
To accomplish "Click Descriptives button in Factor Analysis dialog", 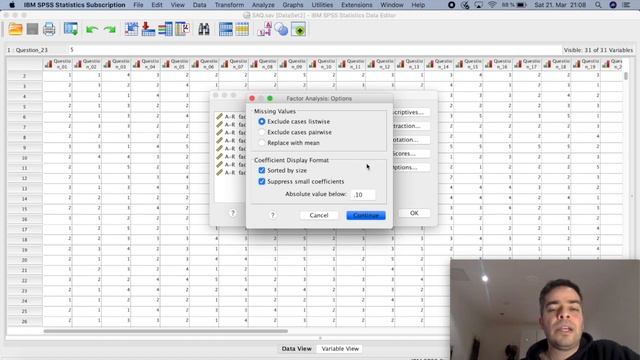I will click(410, 112).
